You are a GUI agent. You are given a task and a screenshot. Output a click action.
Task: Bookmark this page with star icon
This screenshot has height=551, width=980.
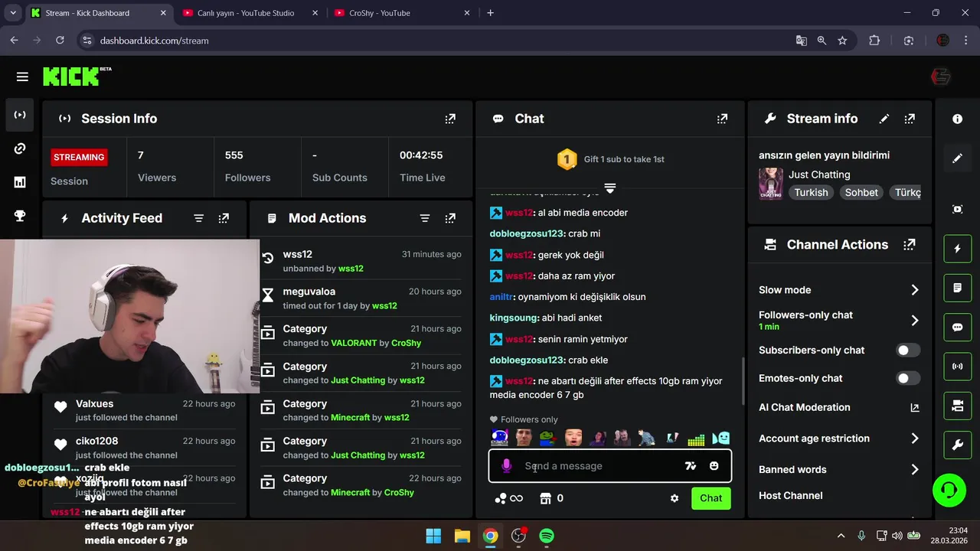[x=842, y=41]
